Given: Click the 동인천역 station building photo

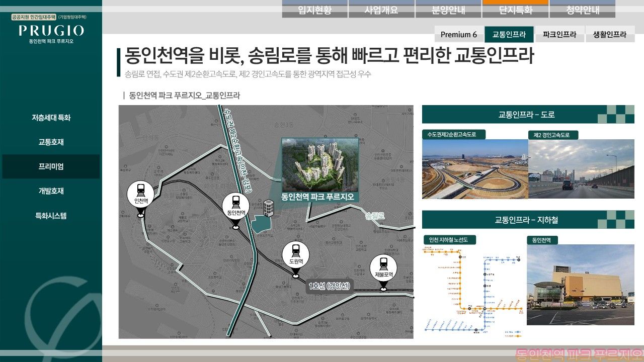Looking at the screenshot, I should (x=581, y=285).
